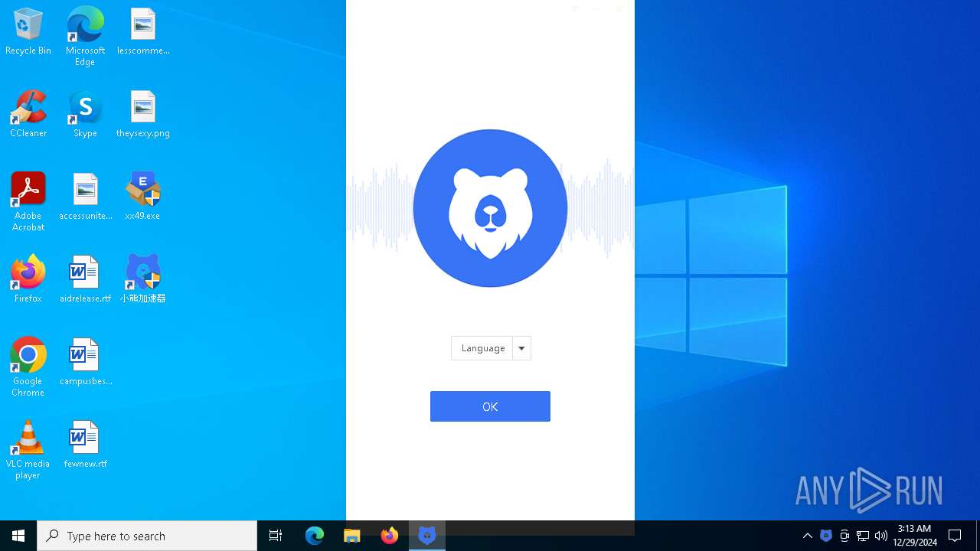Viewport: 980px width, 551px height.
Task: Select the Firefox desktop shortcut
Action: (28, 280)
